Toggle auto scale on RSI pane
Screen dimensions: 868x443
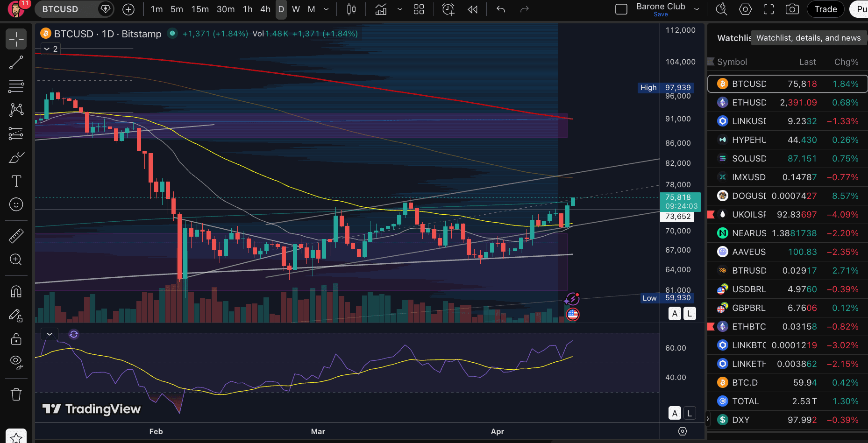[675, 413]
